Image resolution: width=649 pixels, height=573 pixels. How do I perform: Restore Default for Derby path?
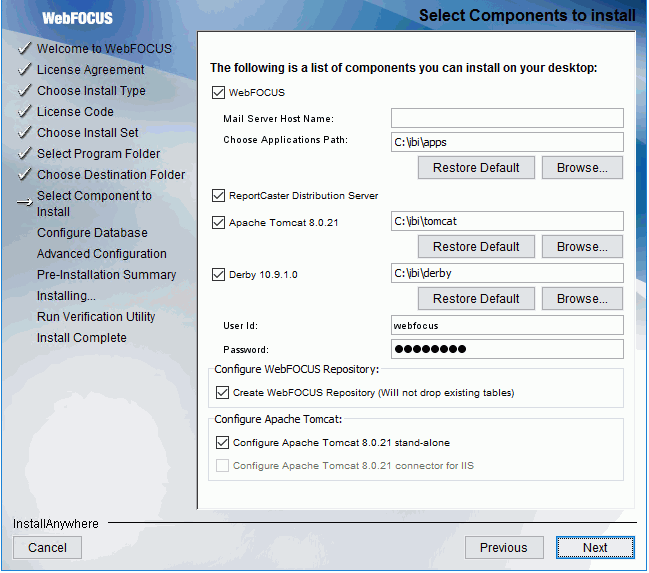tap(476, 299)
